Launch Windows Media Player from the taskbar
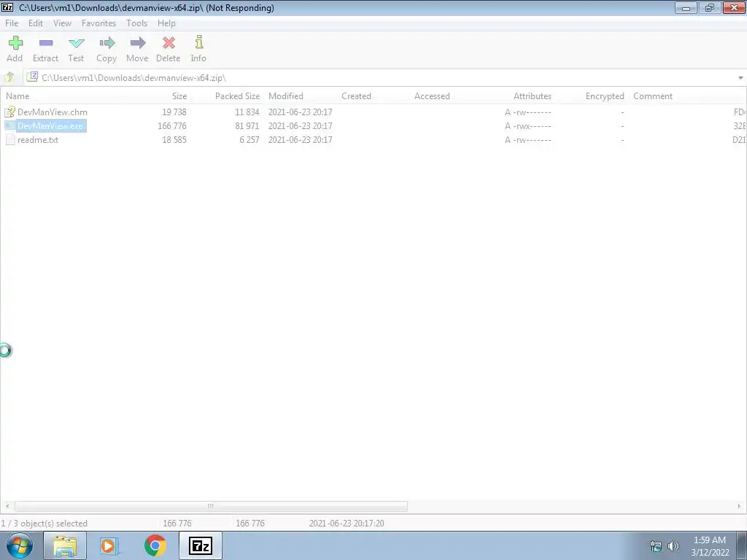 point(109,545)
